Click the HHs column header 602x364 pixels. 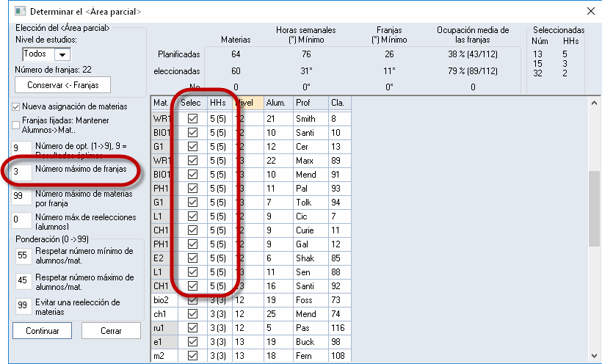[220, 103]
